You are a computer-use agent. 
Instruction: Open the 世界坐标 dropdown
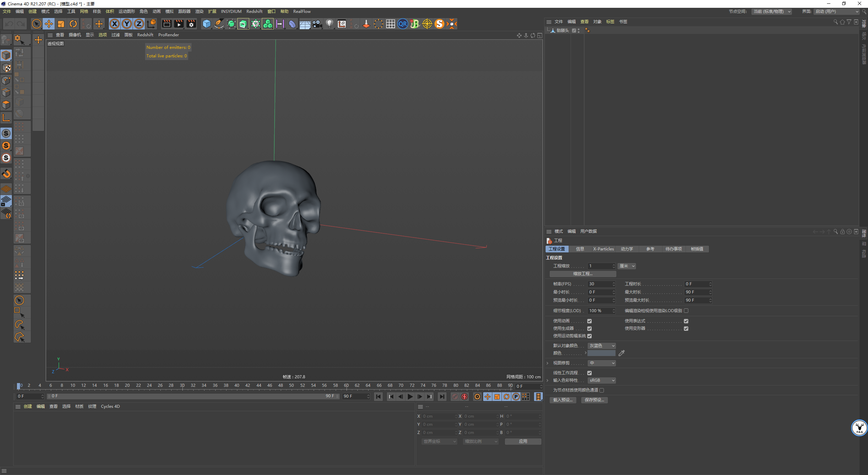pyautogui.click(x=439, y=441)
